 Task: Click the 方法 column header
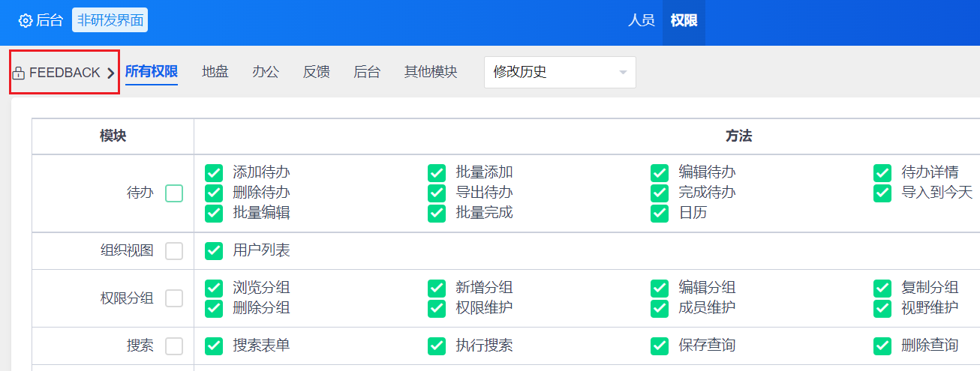(738, 136)
